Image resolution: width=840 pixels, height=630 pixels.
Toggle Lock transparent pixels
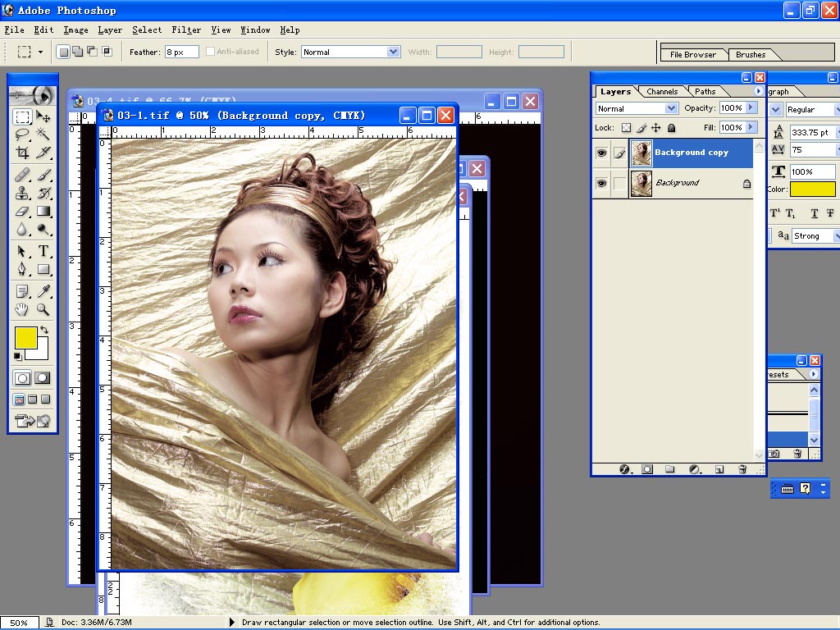[x=626, y=127]
